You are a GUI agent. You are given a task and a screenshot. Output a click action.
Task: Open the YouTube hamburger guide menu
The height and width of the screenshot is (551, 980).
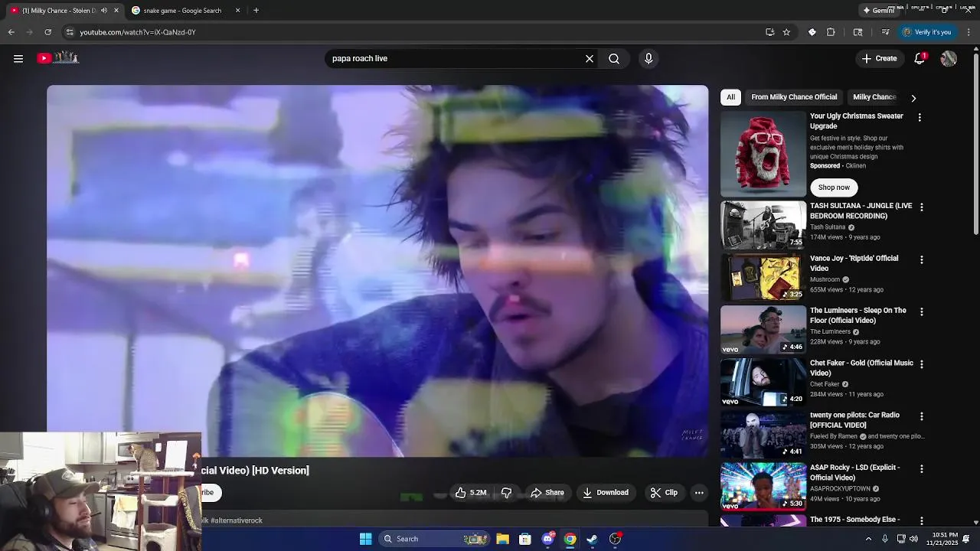click(x=18, y=58)
